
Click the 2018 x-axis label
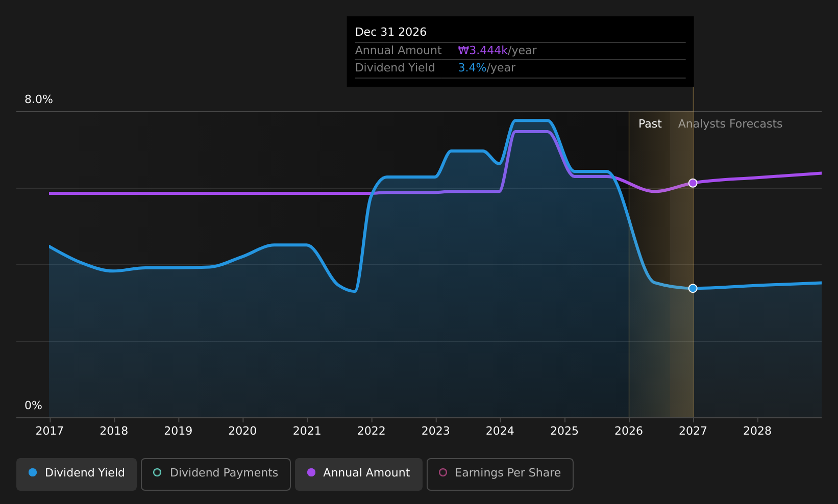(114, 431)
